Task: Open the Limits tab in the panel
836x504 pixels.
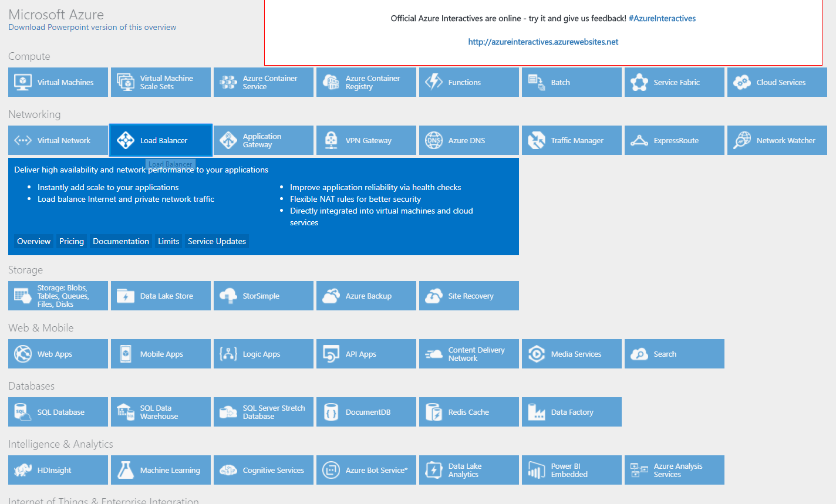Action: (168, 241)
